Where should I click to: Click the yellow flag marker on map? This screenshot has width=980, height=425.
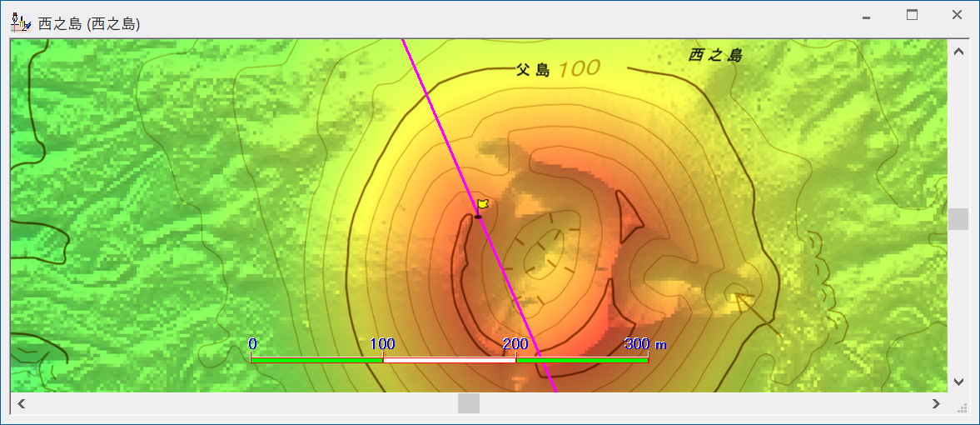(x=482, y=205)
